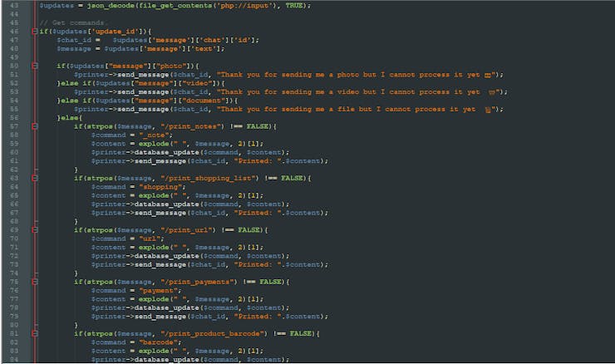Click the strpos "/print_product_barcode" condition line
This screenshot has height=364, width=615.
coord(197,333)
